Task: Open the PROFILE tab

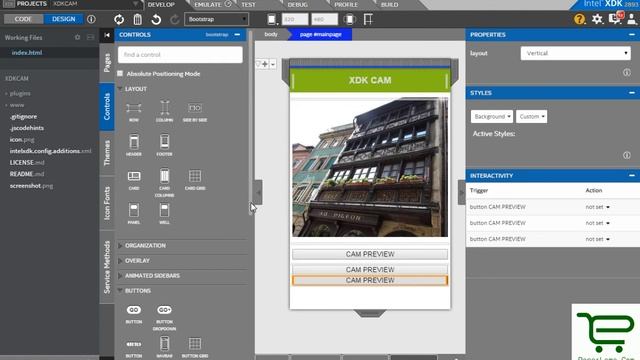Action: click(x=346, y=4)
